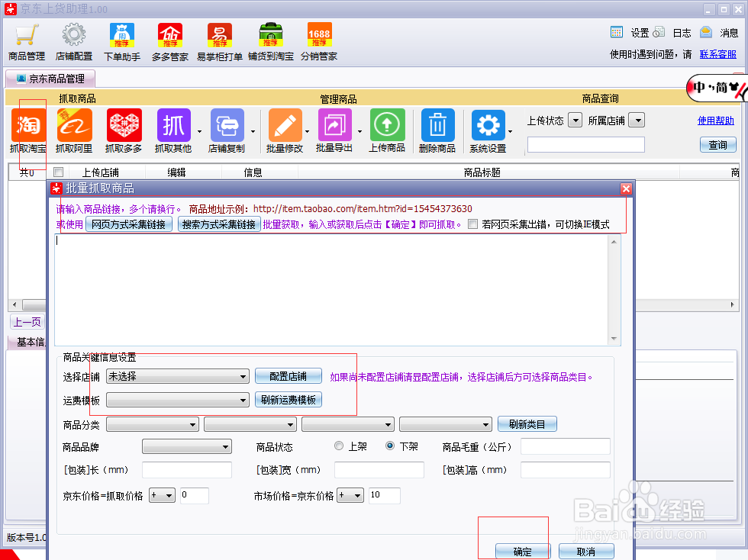Open 选择店铺 combo box
The height and width of the screenshot is (560, 748).
click(177, 376)
